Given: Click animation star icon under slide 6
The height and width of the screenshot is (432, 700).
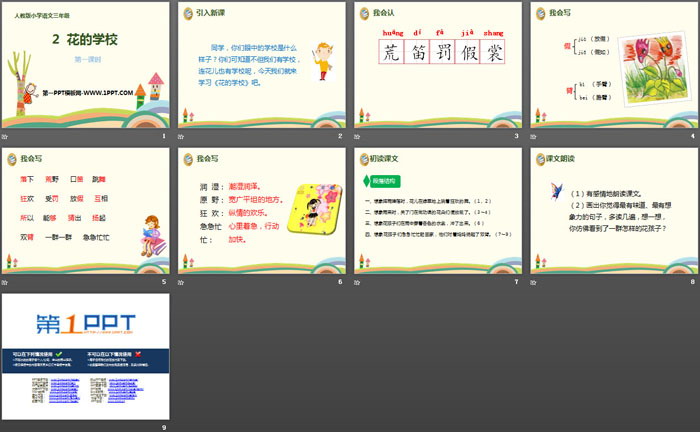Looking at the screenshot, I should click(x=181, y=282).
